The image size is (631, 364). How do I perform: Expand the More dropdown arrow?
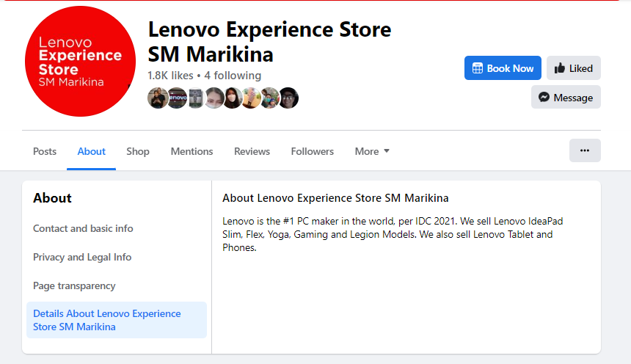[x=387, y=151]
